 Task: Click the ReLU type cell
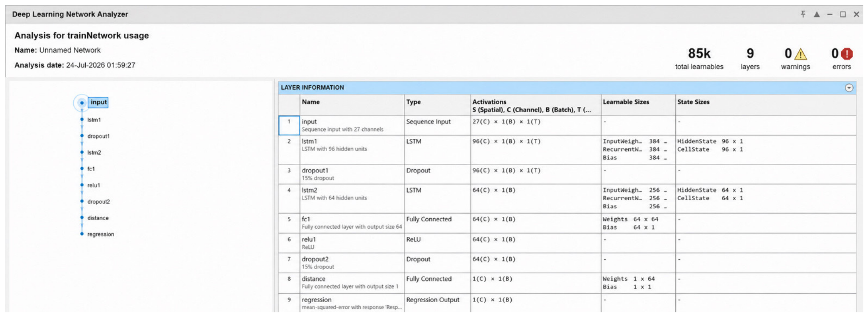(437, 243)
